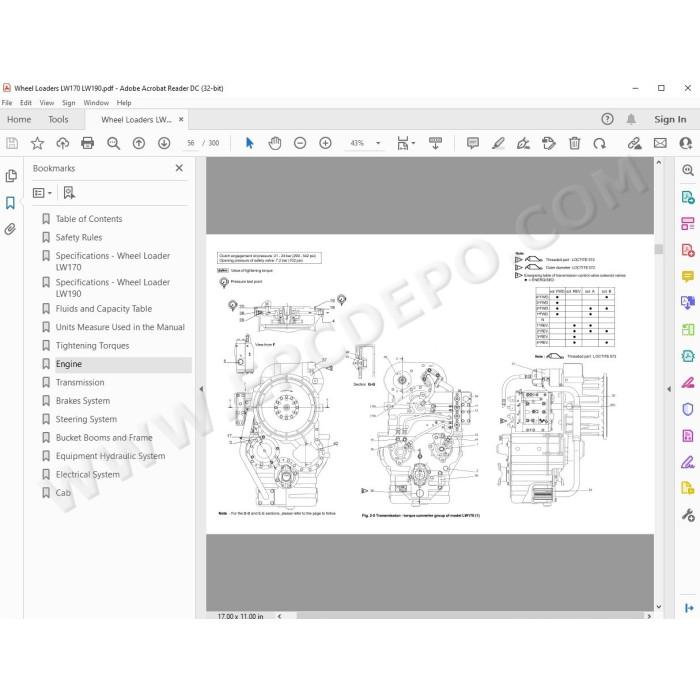Viewport: 700px width, 700px height.
Task: Open Specifications Wheel Loader LW170 bookmark
Action: 113,261
